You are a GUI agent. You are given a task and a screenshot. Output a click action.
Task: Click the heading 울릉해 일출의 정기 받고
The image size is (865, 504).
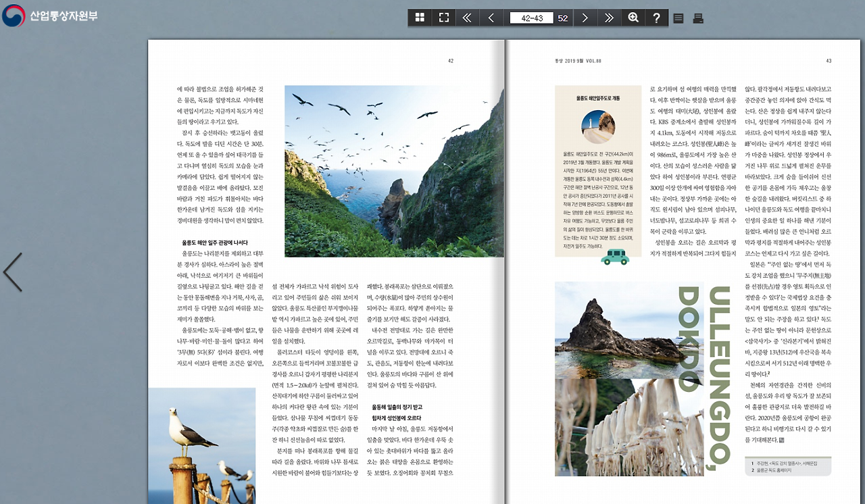(397, 407)
